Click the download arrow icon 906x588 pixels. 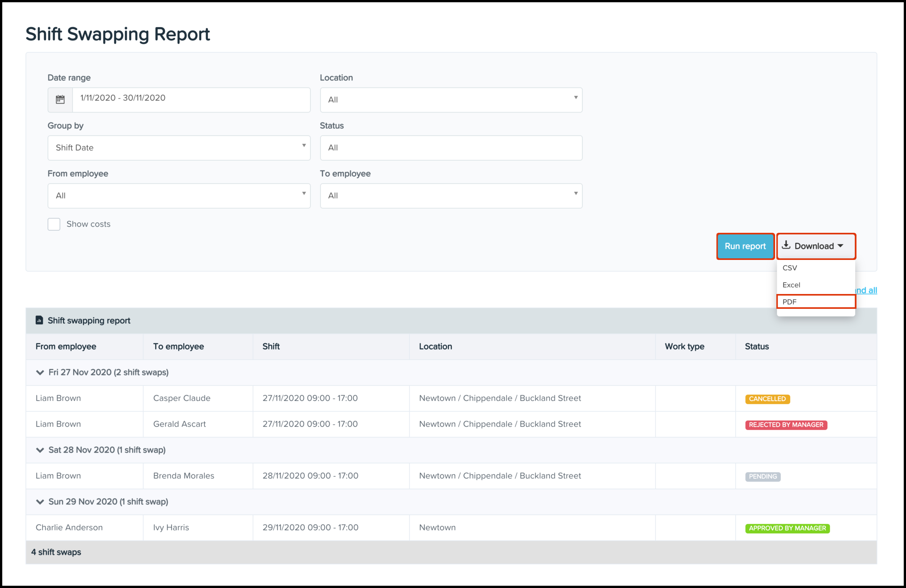(x=786, y=245)
